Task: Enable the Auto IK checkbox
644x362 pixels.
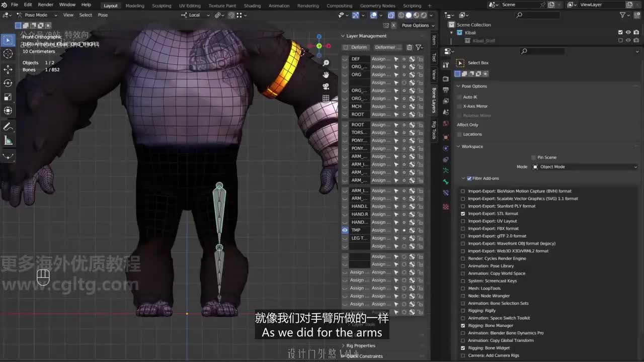Action: 459,97
